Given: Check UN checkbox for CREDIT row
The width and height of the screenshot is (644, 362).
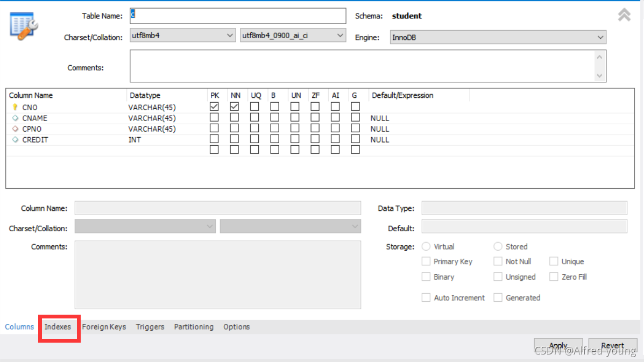Looking at the screenshot, I should click(x=294, y=139).
